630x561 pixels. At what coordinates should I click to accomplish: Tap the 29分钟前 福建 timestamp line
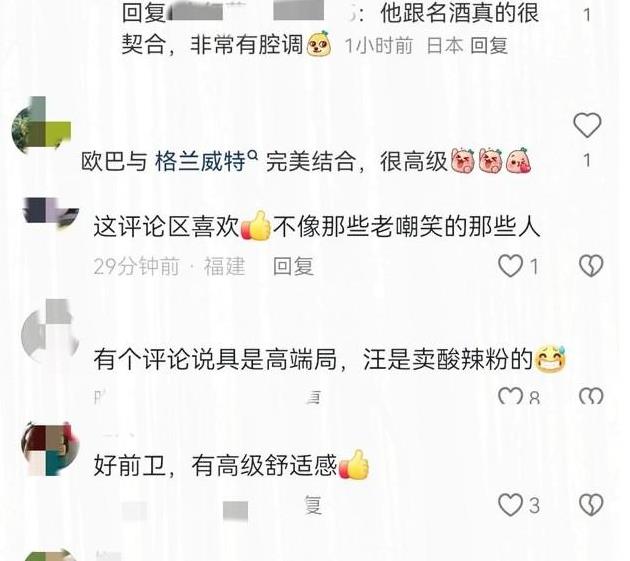pyautogui.click(x=170, y=266)
